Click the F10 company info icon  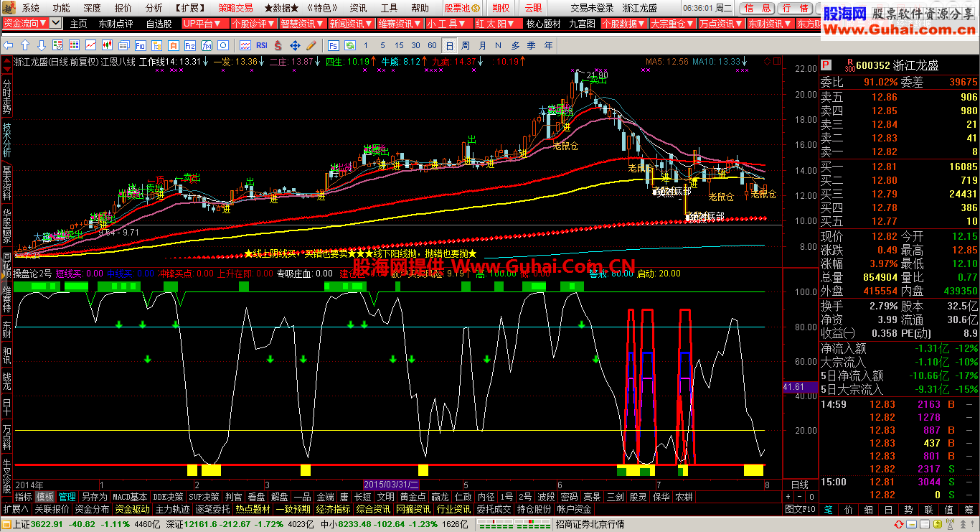(x=140, y=45)
